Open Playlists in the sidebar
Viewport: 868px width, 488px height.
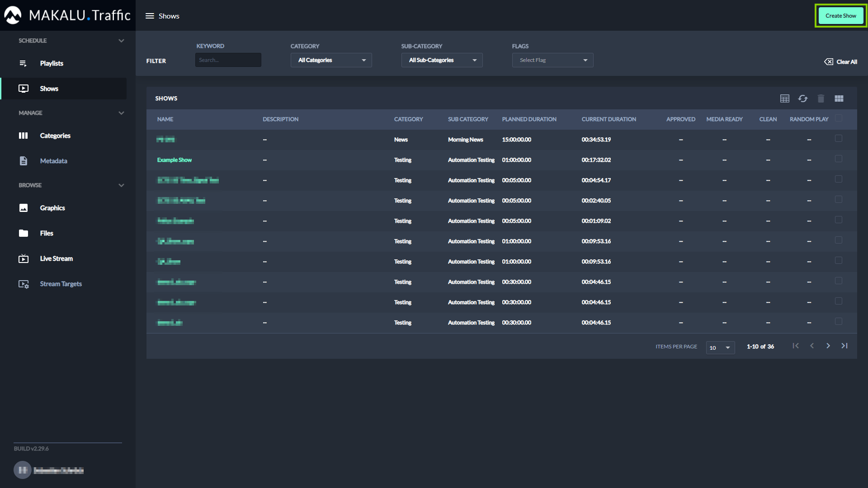52,63
